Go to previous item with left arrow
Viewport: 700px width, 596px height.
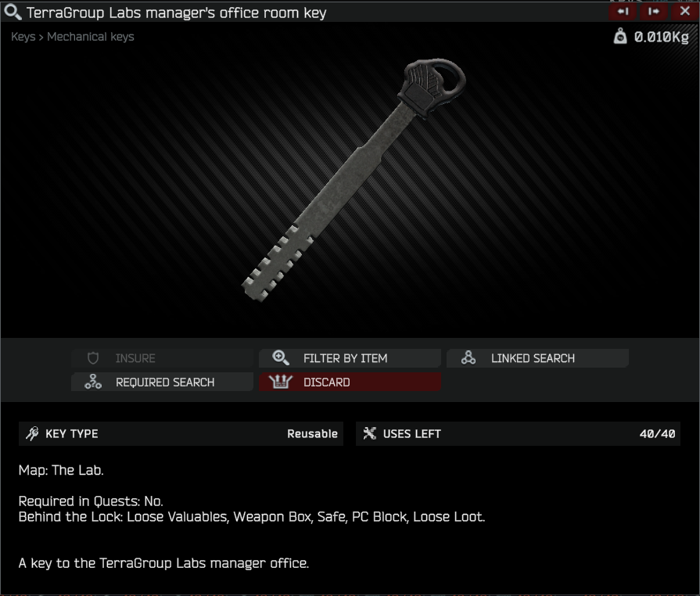pos(623,12)
